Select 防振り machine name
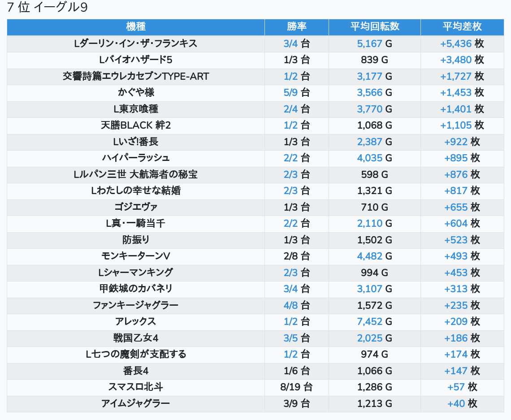The width and height of the screenshot is (511, 420). tap(135, 240)
